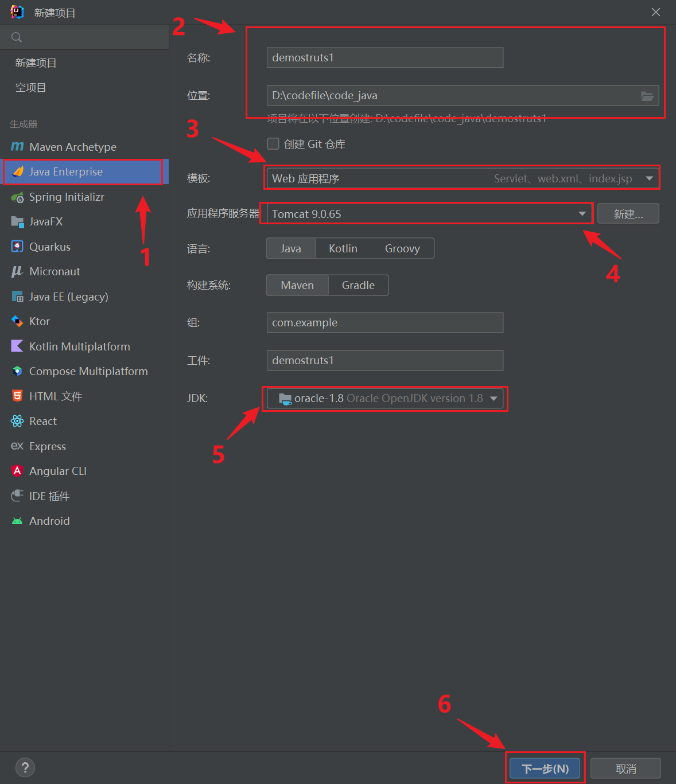The width and height of the screenshot is (676, 784).
Task: Click the HTML5 file icon
Action: (x=17, y=396)
